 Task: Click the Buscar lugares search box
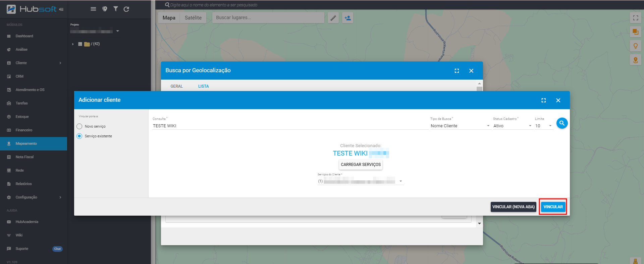[x=268, y=18]
